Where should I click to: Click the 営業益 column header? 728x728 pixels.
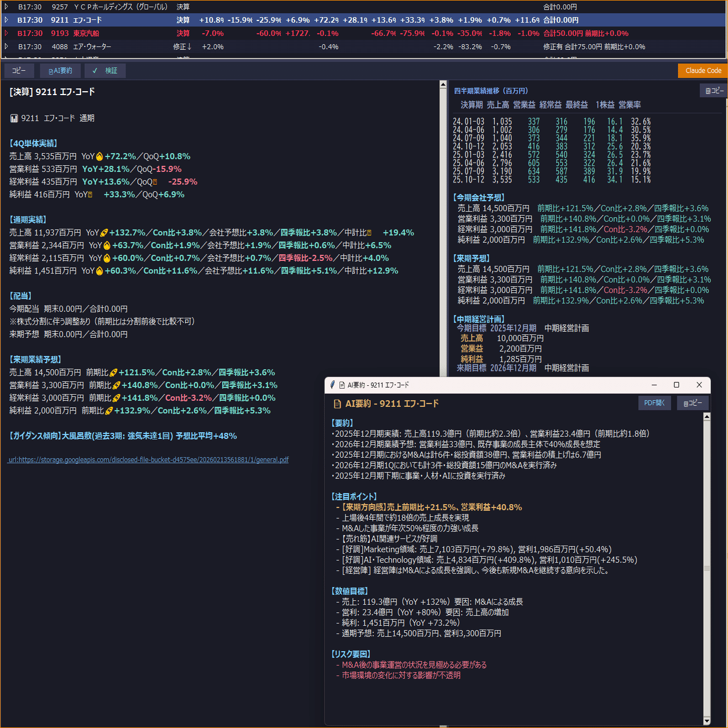[524, 104]
